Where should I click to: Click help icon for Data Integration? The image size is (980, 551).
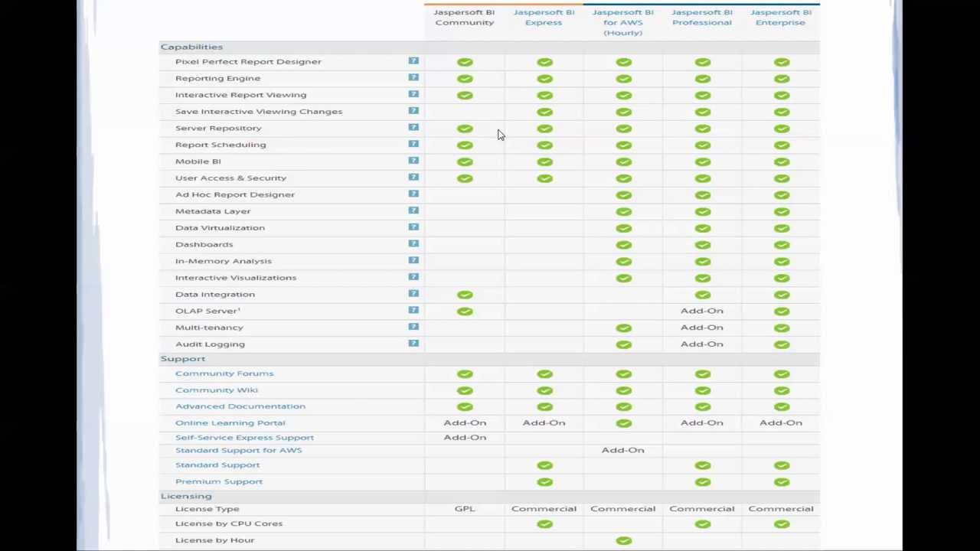click(x=413, y=293)
